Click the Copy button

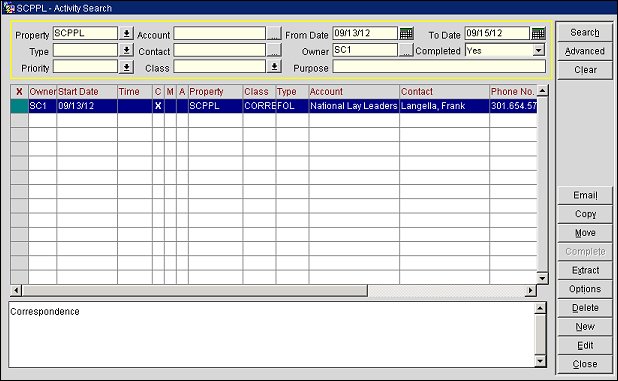[585, 214]
